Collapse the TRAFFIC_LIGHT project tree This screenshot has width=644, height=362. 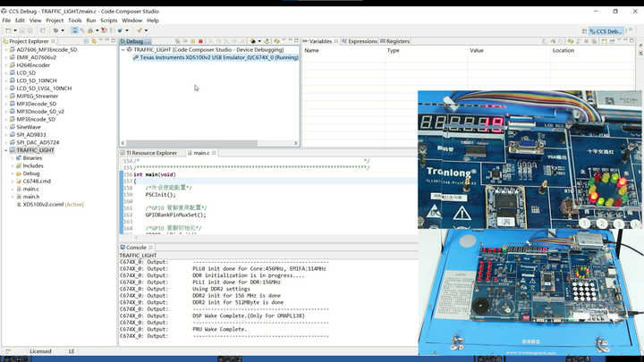(5, 150)
